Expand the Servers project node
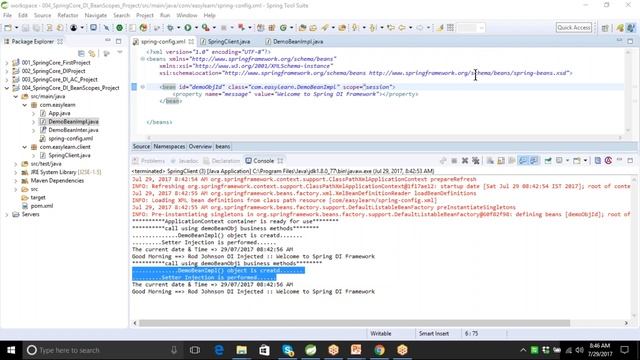 (7, 214)
